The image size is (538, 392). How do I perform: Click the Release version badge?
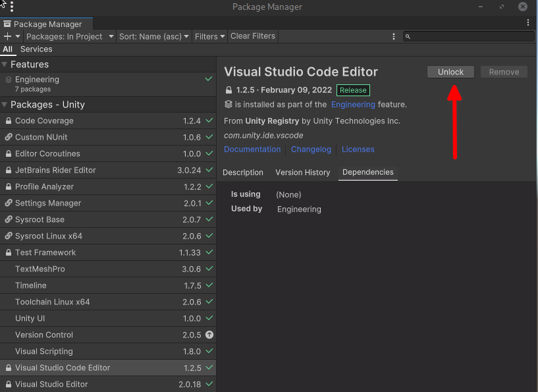click(353, 89)
